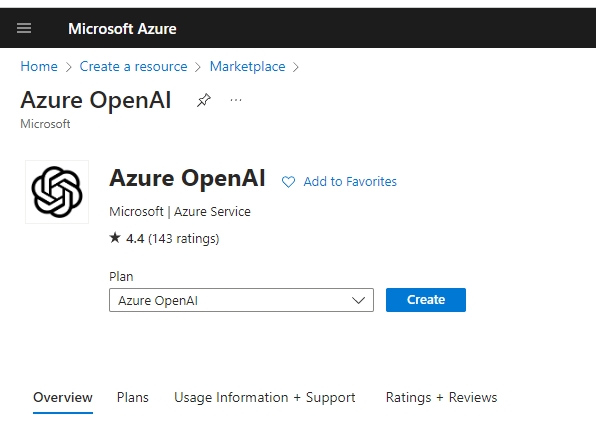Image resolution: width=596 pixels, height=432 pixels.
Task: Click the 143 ratings count text
Action: (x=184, y=239)
